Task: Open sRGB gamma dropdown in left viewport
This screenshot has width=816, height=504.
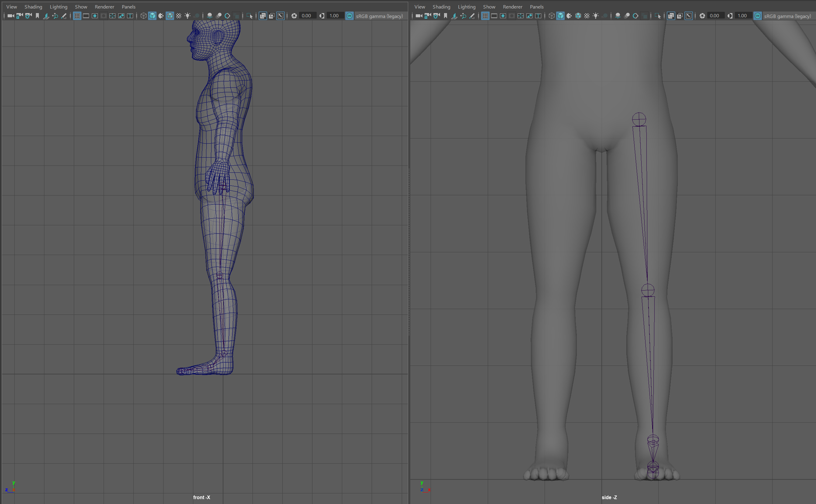Action: click(x=379, y=16)
